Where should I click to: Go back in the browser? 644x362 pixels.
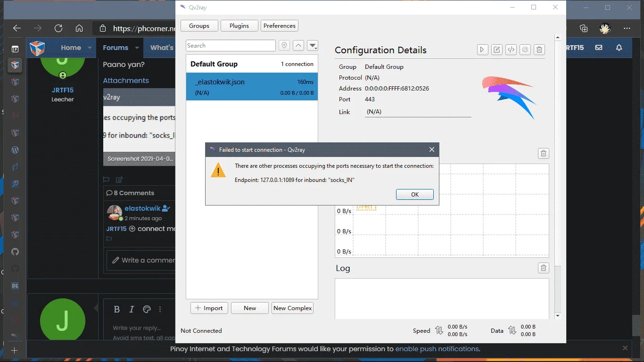[17, 28]
